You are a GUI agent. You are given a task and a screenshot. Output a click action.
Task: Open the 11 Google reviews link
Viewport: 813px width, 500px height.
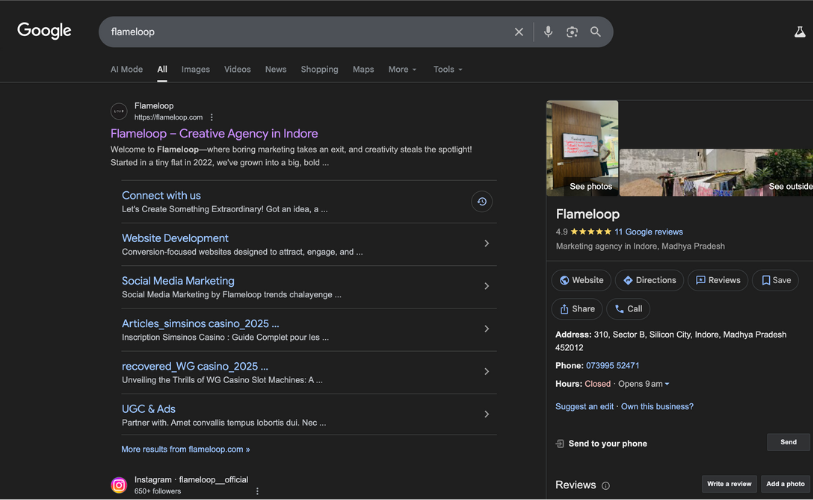[x=648, y=232]
